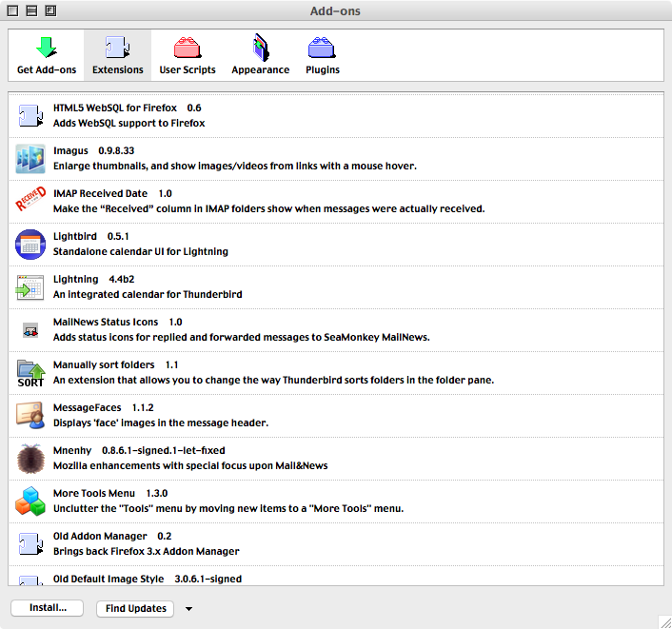Click the IMAP Received Date stamp icon
Image resolution: width=672 pixels, height=629 pixels.
30,202
